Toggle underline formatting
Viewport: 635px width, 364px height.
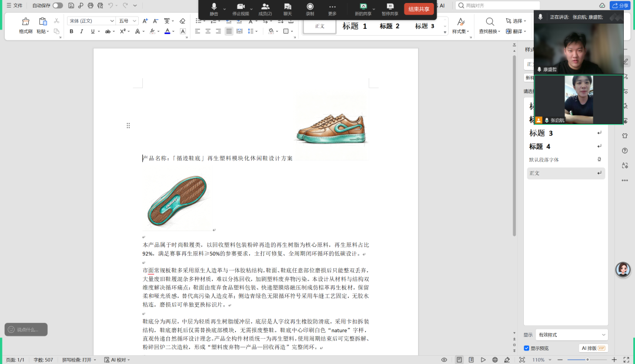point(93,31)
